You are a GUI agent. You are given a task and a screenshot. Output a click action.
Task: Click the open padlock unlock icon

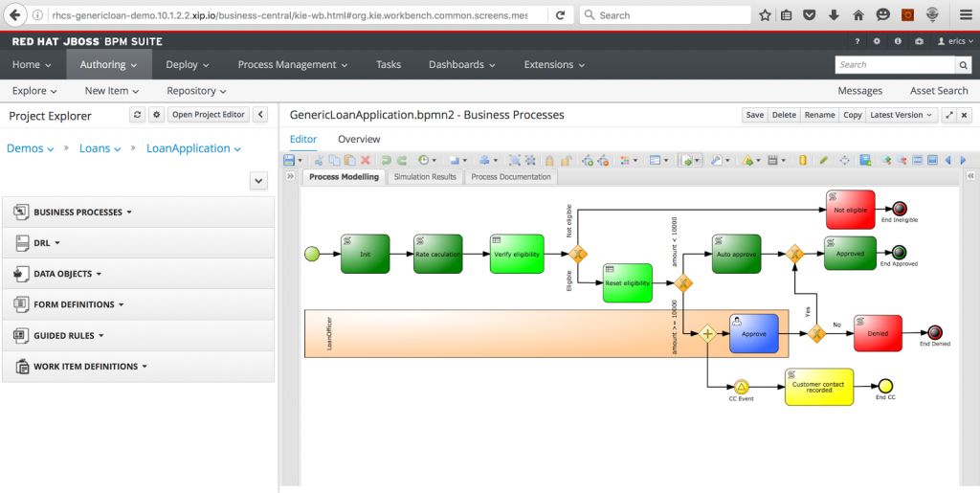(x=567, y=161)
